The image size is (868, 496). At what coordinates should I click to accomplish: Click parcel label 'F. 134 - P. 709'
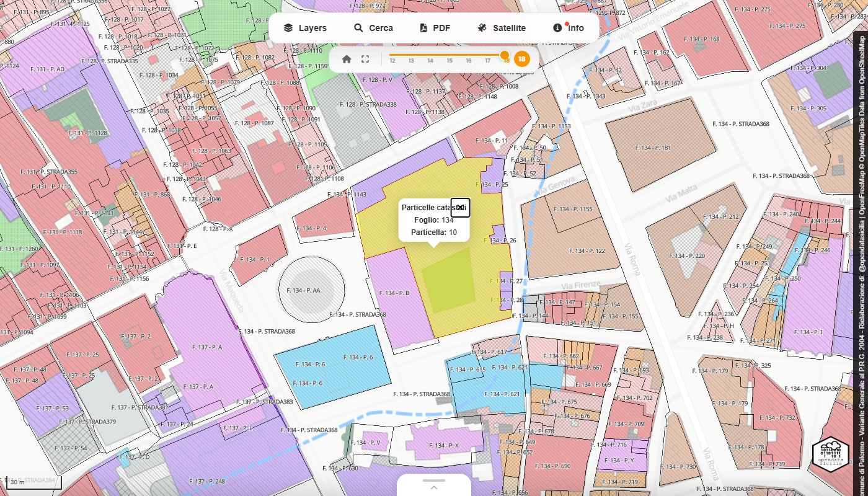tap(627, 424)
